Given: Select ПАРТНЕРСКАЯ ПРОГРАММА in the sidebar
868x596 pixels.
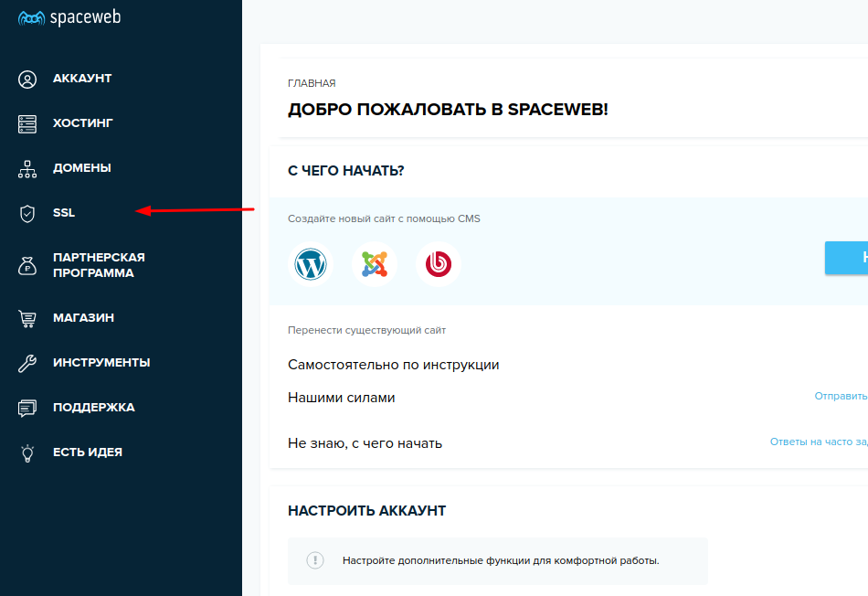Looking at the screenshot, I should pyautogui.click(x=101, y=265).
